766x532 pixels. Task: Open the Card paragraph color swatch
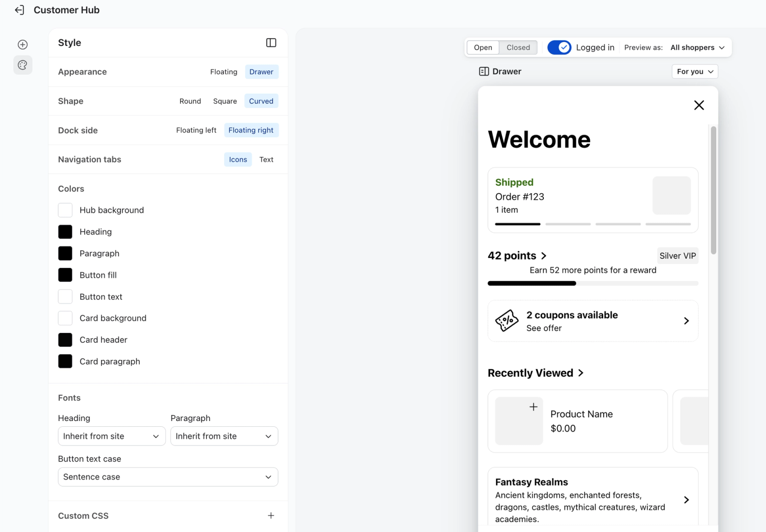(65, 361)
